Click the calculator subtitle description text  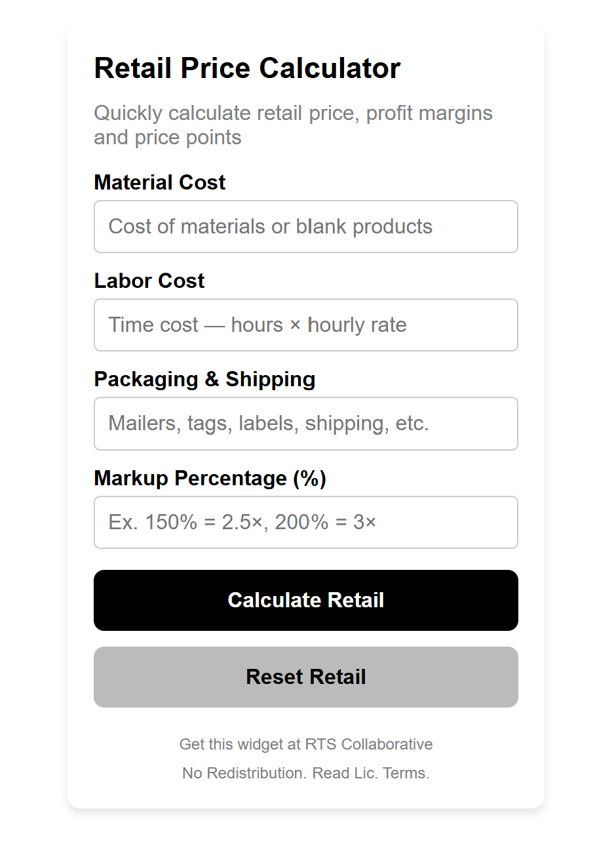click(294, 125)
